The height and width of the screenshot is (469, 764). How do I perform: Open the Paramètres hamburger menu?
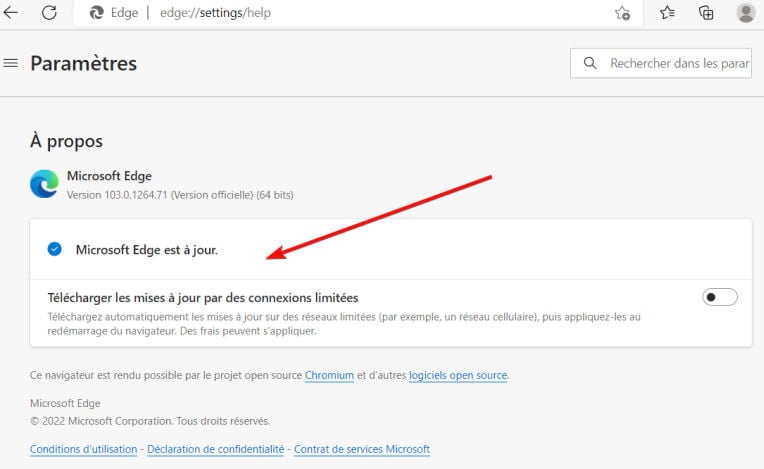(11, 63)
